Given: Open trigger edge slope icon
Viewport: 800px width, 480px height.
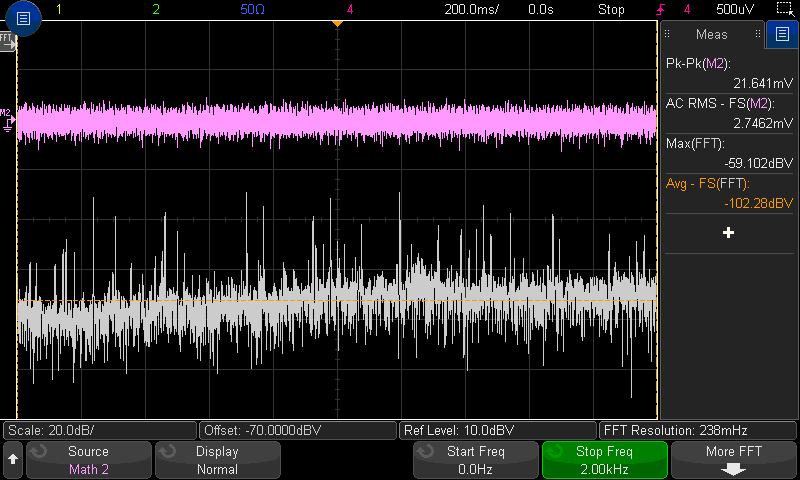Looking at the screenshot, I should [661, 9].
